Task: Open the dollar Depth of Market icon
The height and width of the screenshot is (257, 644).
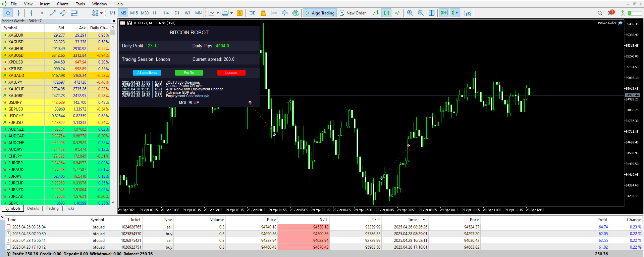Action: [239, 13]
